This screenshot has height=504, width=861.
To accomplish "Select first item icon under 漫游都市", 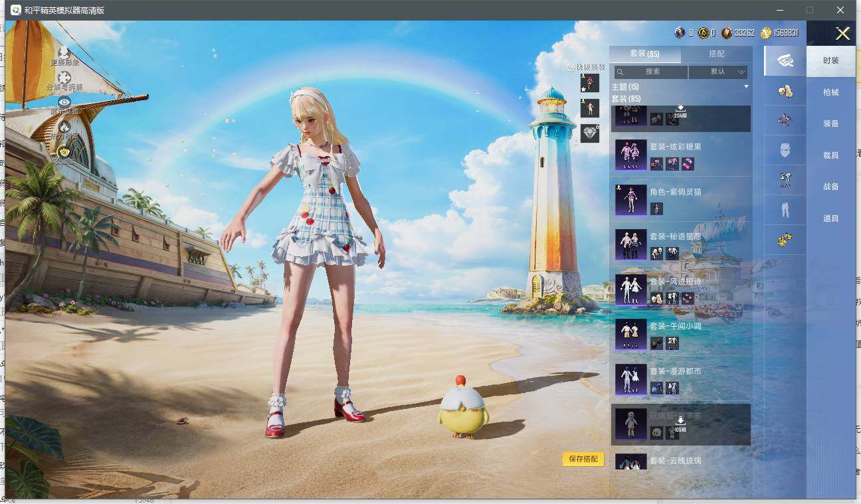I will [x=656, y=388].
